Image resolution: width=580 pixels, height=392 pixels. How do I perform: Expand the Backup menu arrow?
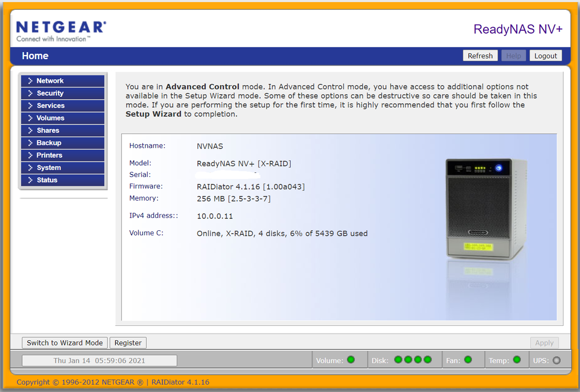(30, 143)
